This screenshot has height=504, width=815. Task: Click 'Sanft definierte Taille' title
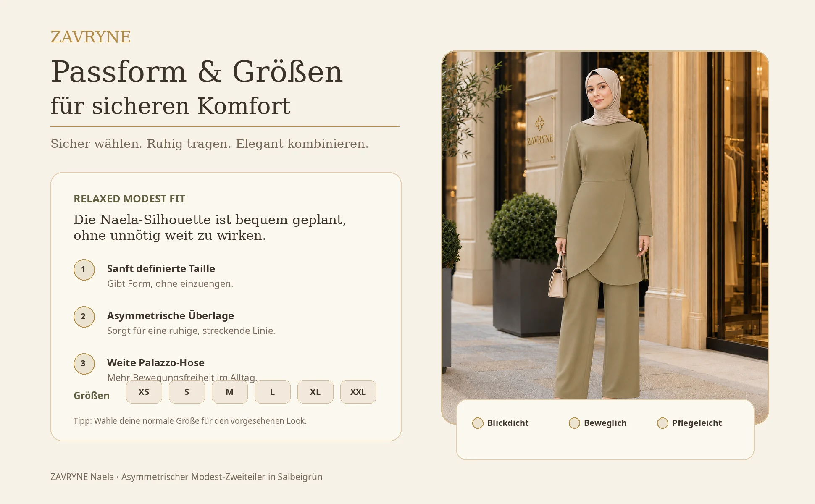161,269
